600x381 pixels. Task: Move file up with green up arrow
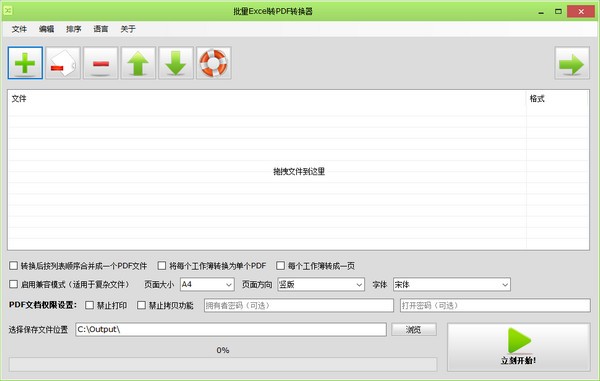138,63
